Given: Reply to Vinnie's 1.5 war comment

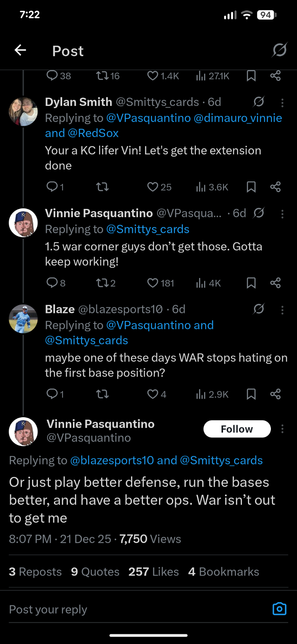Looking at the screenshot, I should [52, 283].
